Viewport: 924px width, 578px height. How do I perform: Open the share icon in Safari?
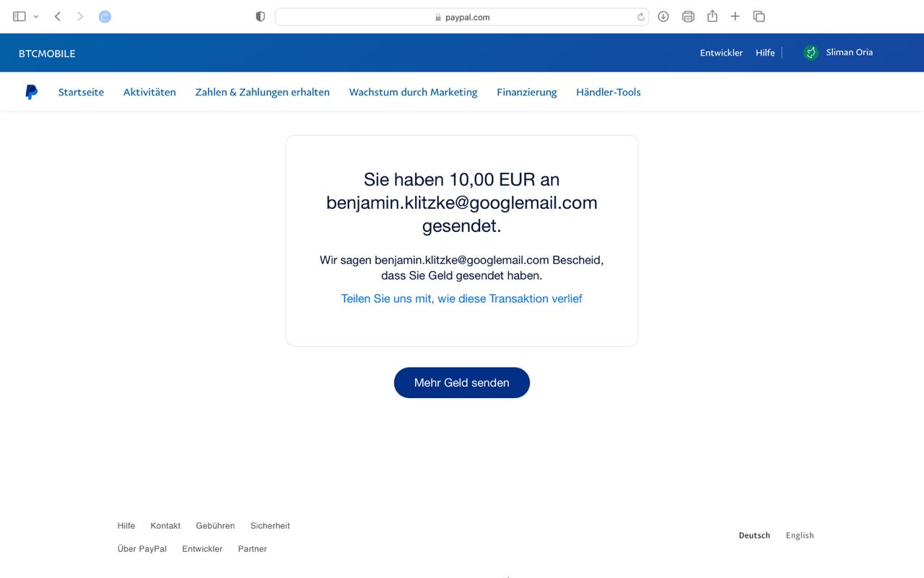coord(712,17)
